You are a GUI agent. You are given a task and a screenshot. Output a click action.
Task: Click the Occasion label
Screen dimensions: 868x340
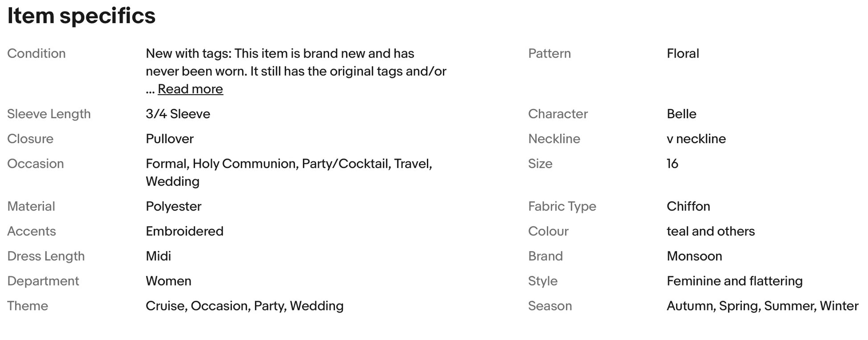tap(35, 164)
